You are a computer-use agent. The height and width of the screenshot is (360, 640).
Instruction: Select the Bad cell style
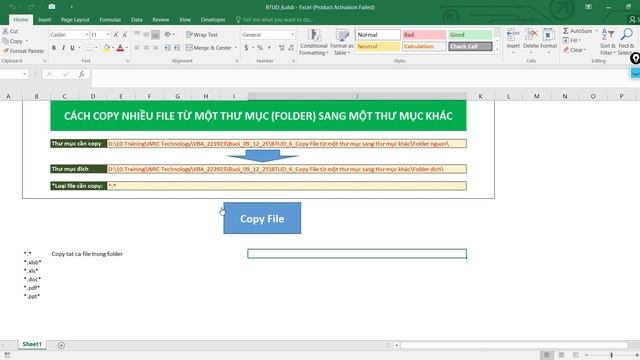pyautogui.click(x=424, y=35)
